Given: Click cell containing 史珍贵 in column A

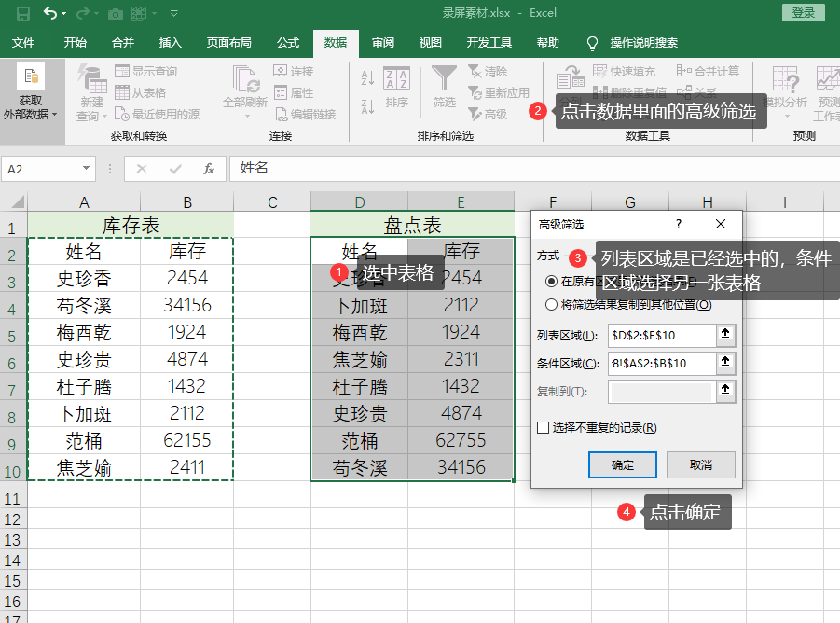Looking at the screenshot, I should click(84, 359).
